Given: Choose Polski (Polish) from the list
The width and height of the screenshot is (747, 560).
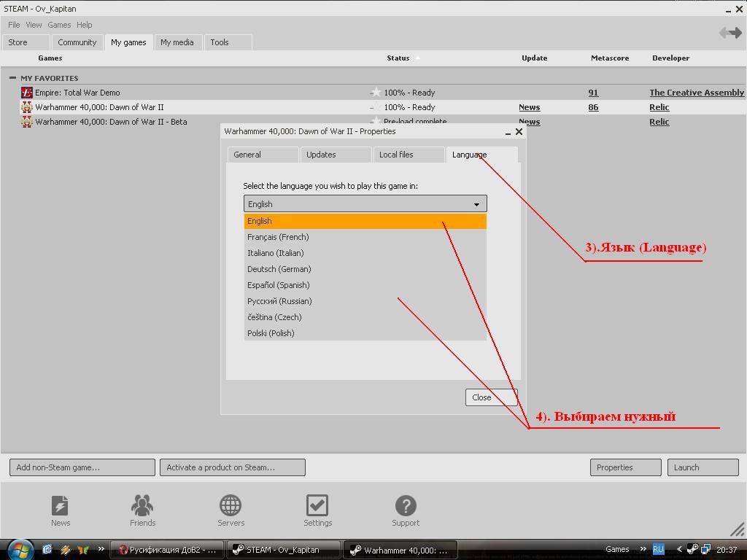Looking at the screenshot, I should click(365, 333).
